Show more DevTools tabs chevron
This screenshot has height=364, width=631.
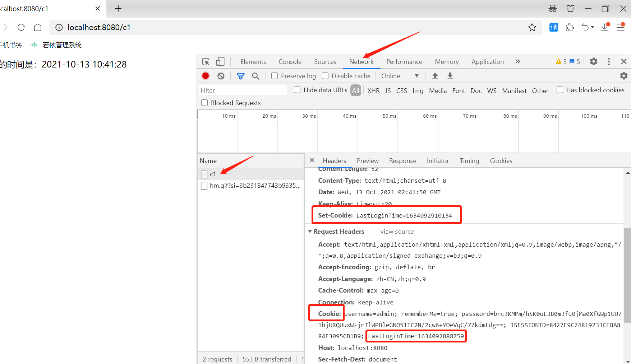(518, 61)
